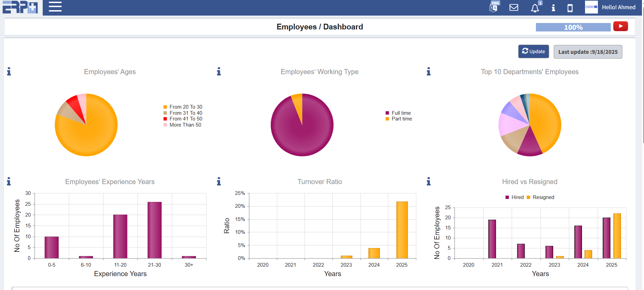This screenshot has width=644, height=290.
Task: Open the Hello! Ahmed user menu
Action: [x=618, y=7]
